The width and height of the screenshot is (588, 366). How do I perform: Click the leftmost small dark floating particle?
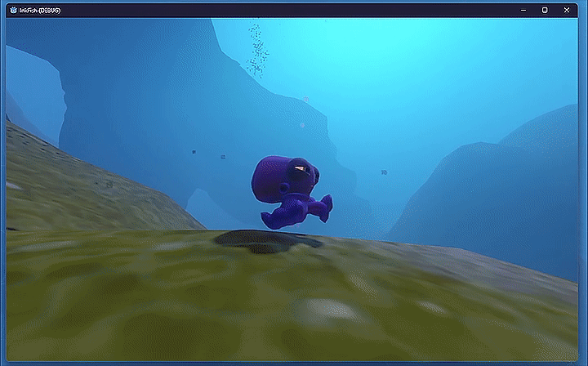click(194, 151)
